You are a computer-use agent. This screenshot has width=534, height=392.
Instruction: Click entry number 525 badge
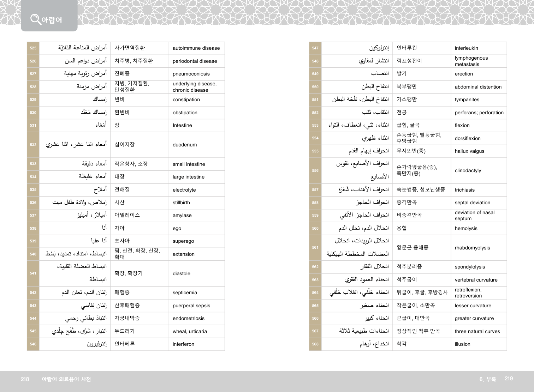pyautogui.click(x=33, y=48)
